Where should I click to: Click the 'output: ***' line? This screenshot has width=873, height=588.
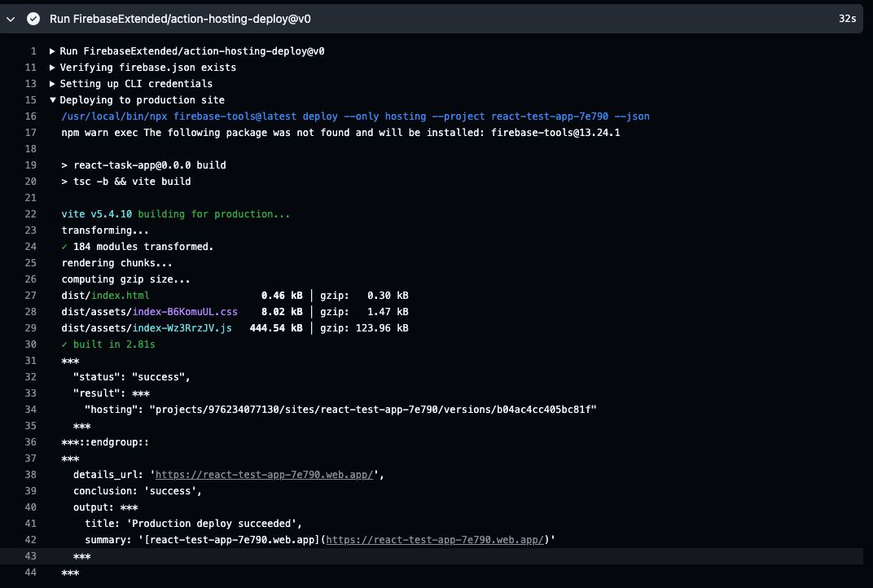click(x=106, y=507)
